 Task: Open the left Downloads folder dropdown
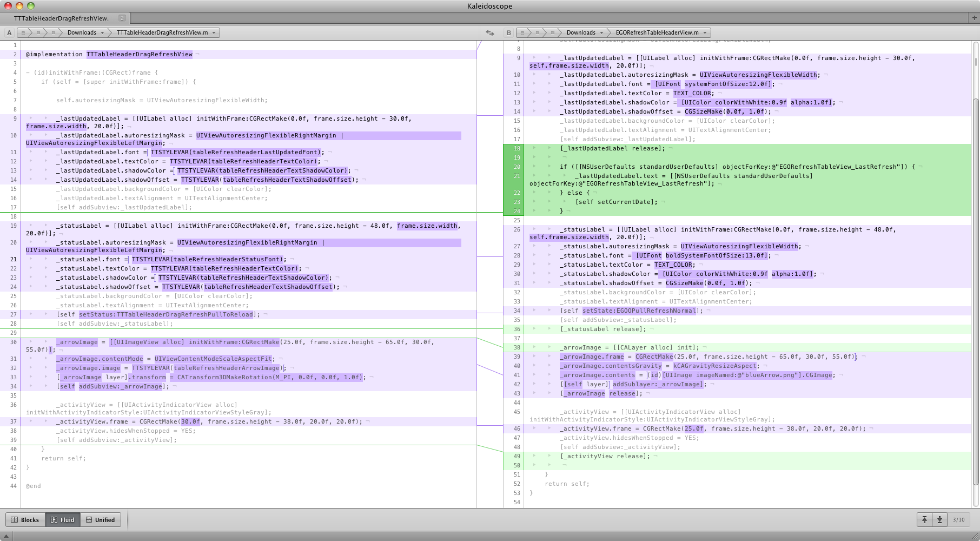click(85, 32)
